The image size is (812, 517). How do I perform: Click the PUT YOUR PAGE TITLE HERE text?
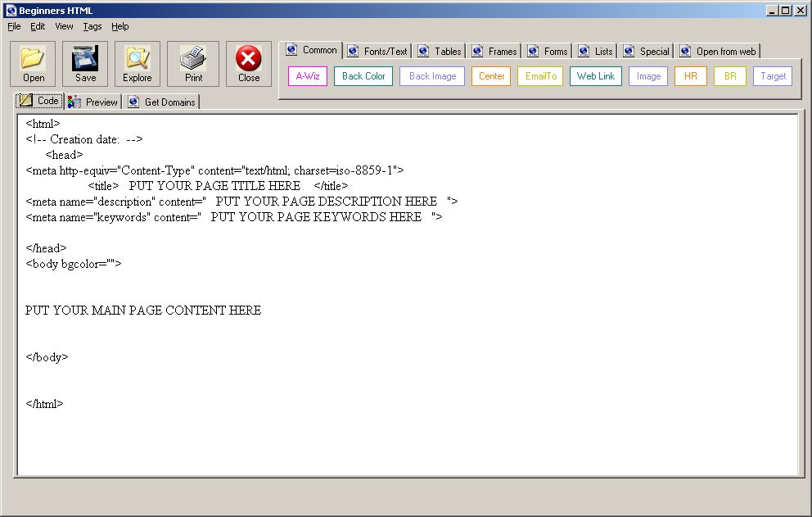pyautogui.click(x=214, y=186)
